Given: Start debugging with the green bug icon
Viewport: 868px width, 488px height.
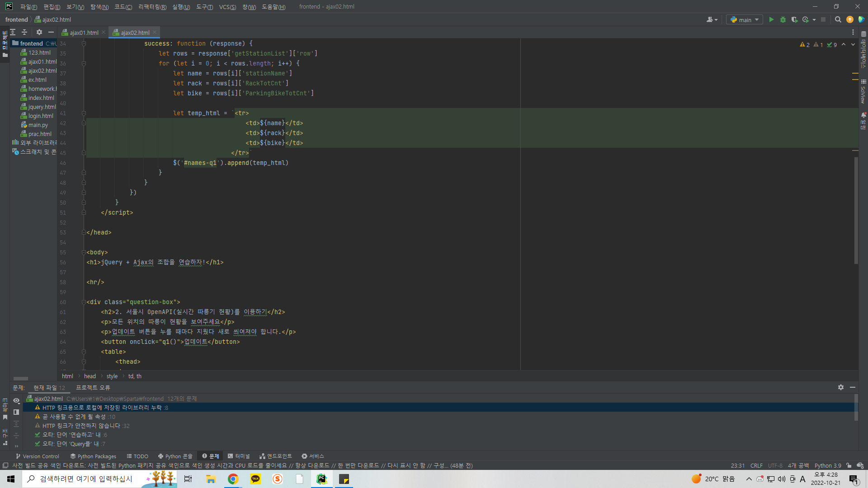Looking at the screenshot, I should tap(783, 20).
